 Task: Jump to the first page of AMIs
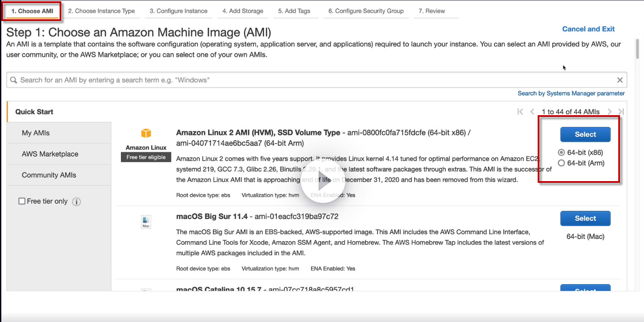pyautogui.click(x=521, y=112)
